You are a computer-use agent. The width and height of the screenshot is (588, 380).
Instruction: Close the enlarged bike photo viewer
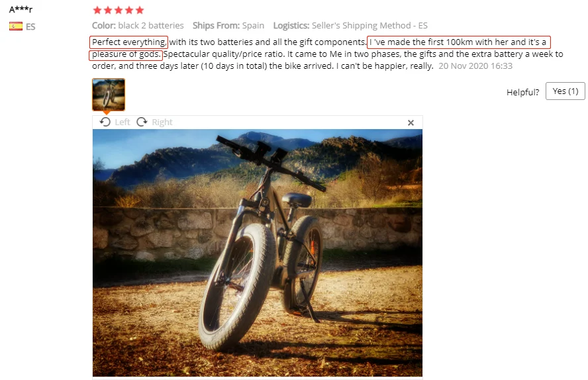pyautogui.click(x=411, y=122)
